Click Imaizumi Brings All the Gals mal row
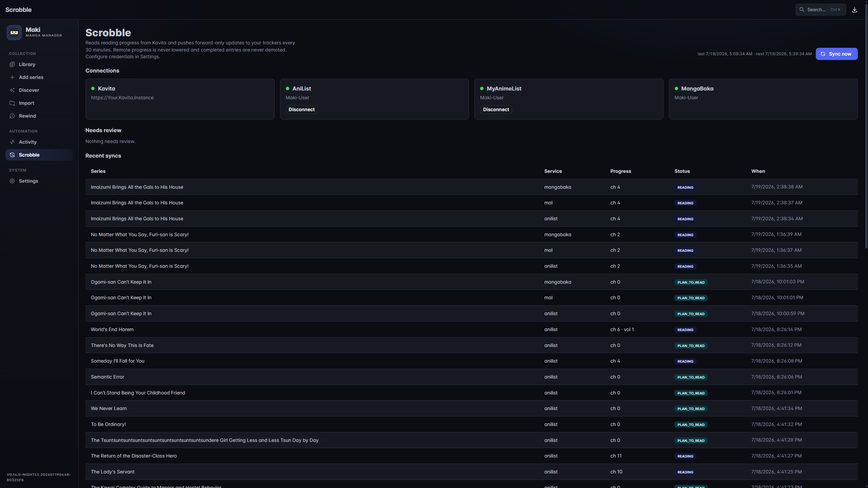 click(x=471, y=203)
